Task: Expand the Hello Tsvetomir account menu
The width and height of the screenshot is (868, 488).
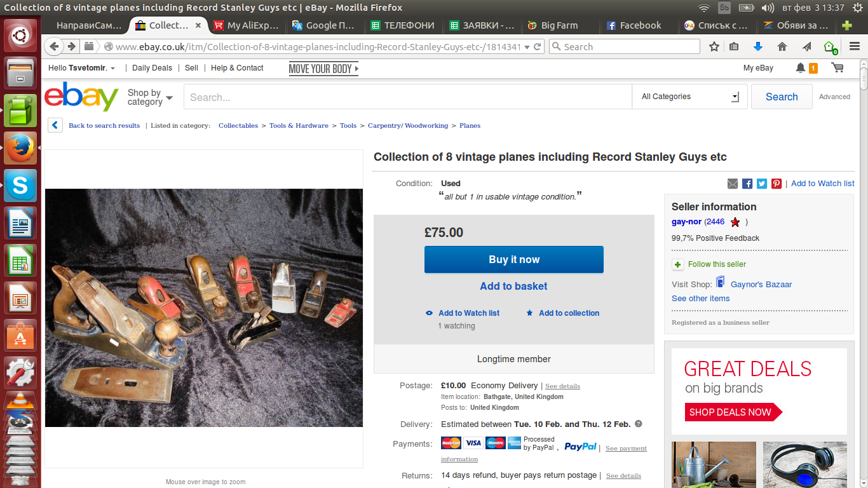Action: click(83, 68)
